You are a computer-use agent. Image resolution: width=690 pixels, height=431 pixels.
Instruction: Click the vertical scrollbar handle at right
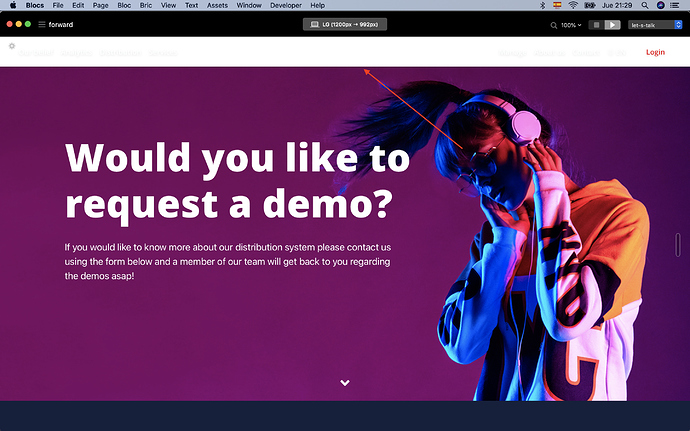(677, 246)
